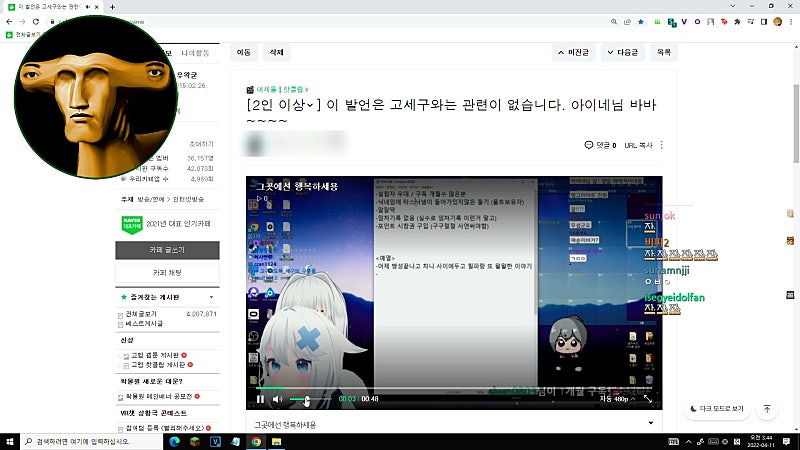Click the 카페 글쓰기 write button
This screenshot has width=800, height=450.
click(x=167, y=250)
